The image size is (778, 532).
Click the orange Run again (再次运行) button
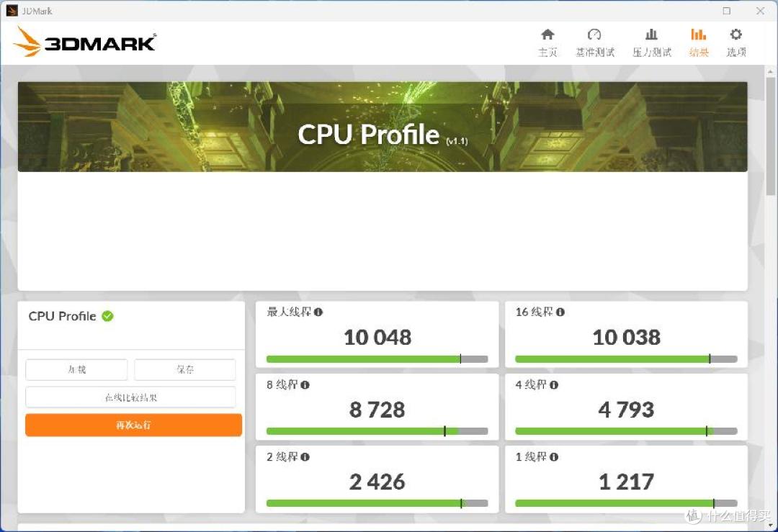coord(133,425)
